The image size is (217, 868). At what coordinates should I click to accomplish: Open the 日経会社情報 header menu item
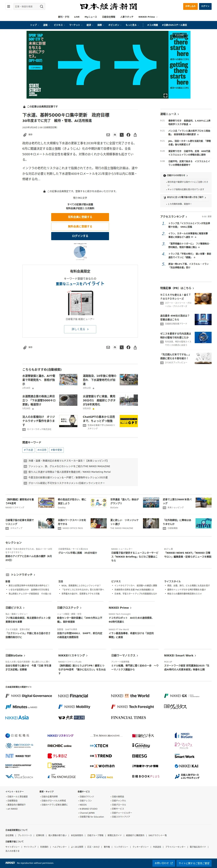[108, 17]
